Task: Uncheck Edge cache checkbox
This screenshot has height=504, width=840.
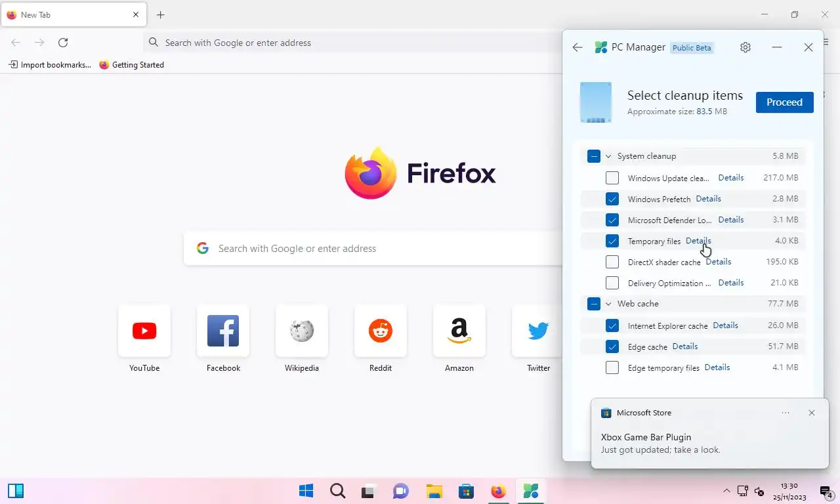Action: tap(612, 346)
